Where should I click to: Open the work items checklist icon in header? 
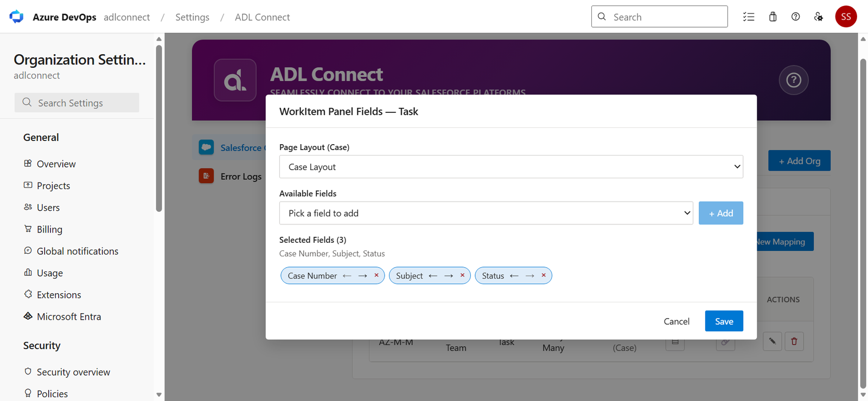click(749, 17)
